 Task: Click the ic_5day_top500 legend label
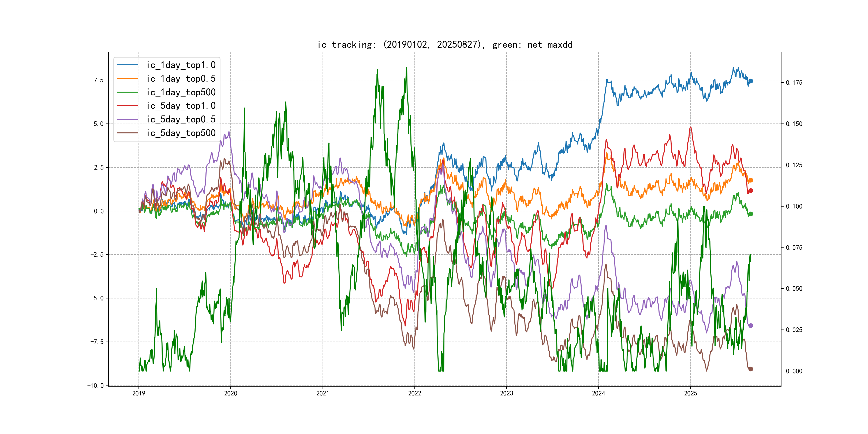point(181,133)
